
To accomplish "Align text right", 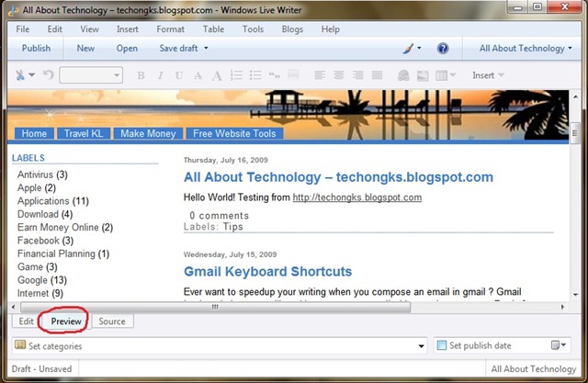I will coord(358,75).
